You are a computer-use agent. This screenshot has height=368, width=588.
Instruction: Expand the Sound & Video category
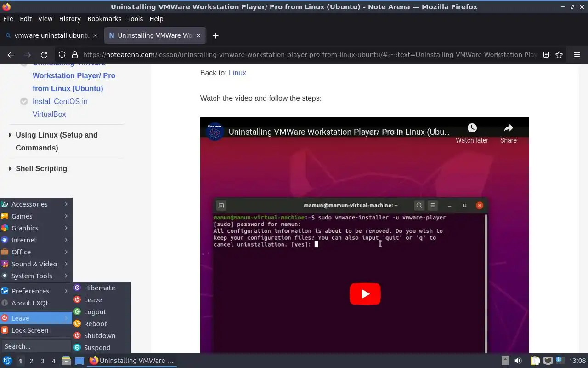coord(36,264)
